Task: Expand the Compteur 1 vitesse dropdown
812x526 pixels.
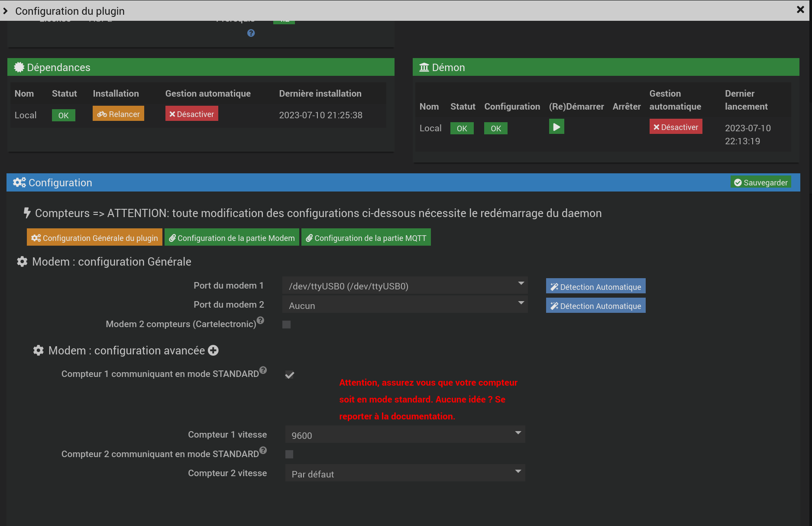Action: (x=404, y=435)
